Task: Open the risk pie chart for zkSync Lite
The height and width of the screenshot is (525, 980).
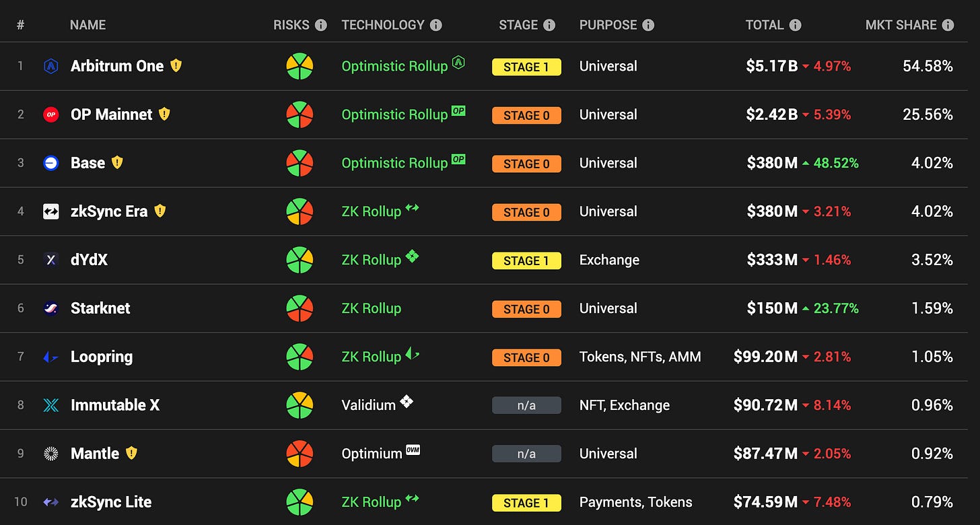Action: click(300, 502)
